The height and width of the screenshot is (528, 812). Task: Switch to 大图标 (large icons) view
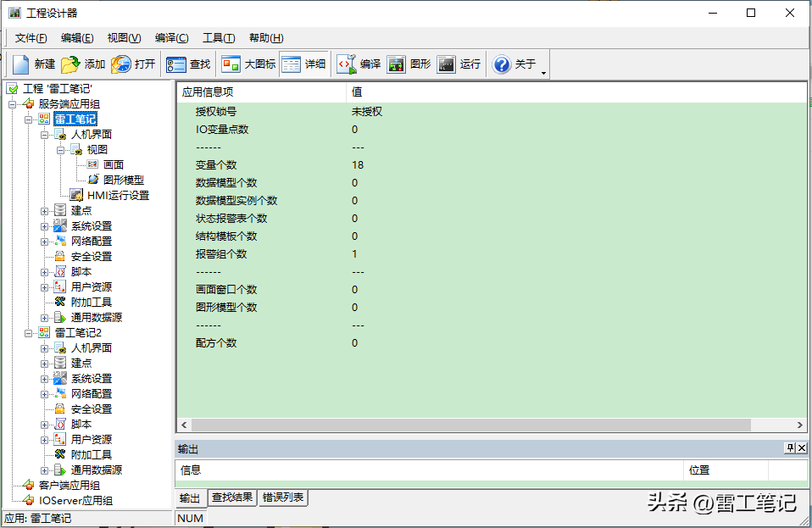(231, 64)
